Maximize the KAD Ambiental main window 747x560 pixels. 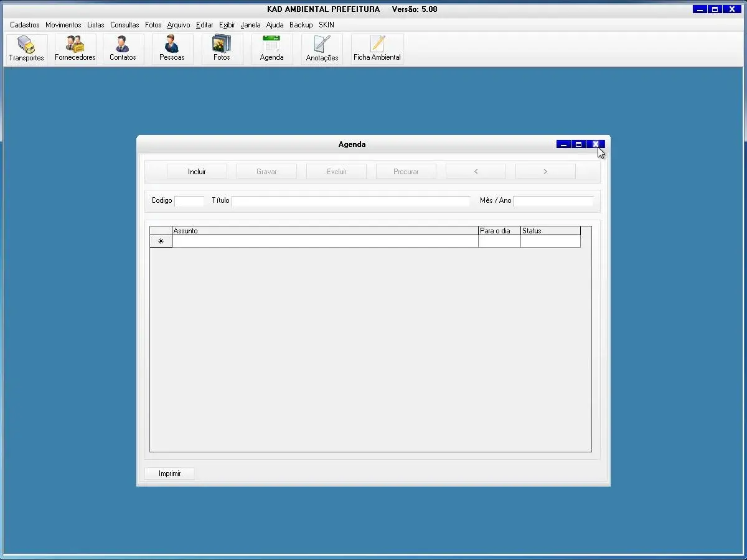click(715, 9)
